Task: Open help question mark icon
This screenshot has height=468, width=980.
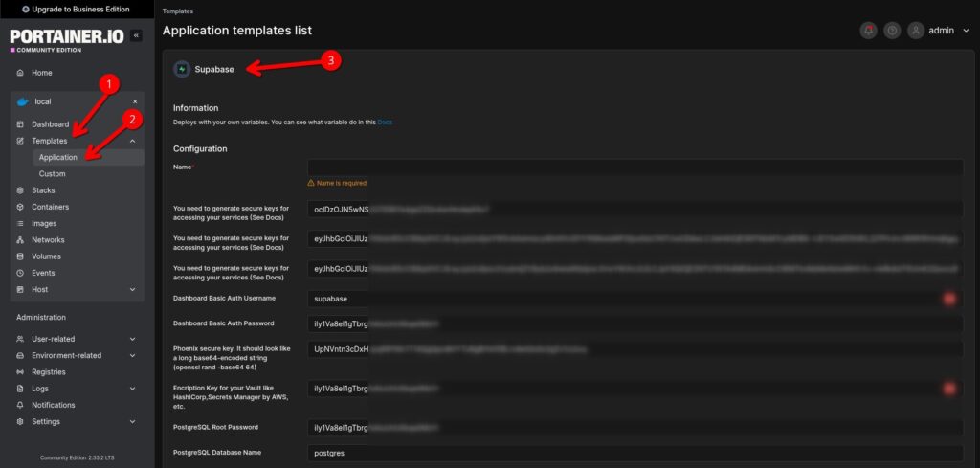Action: click(x=892, y=30)
